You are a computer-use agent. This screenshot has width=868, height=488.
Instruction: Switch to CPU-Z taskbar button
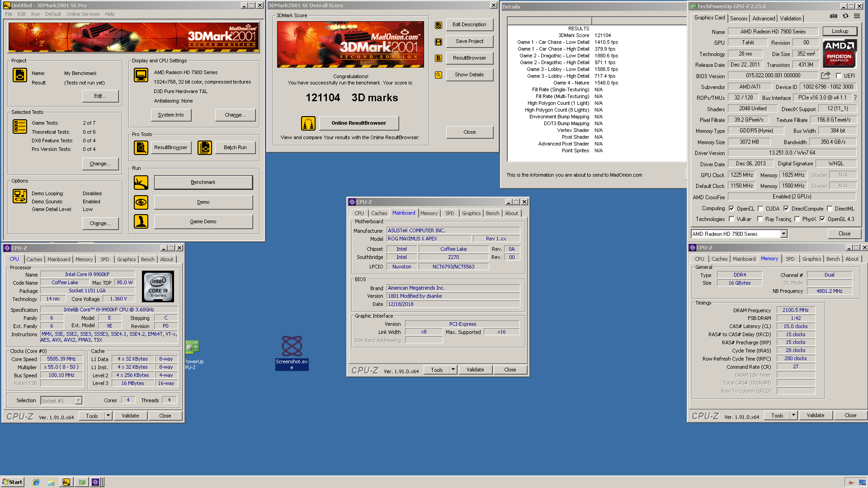(95, 482)
